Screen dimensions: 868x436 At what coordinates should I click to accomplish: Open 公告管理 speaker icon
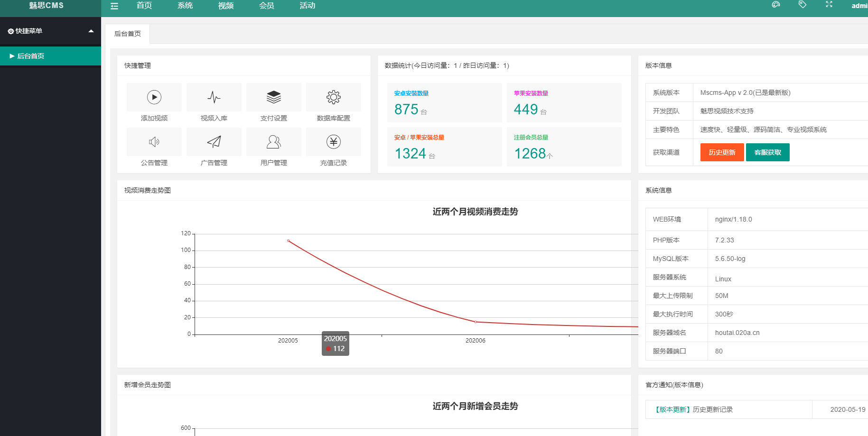pyautogui.click(x=154, y=142)
